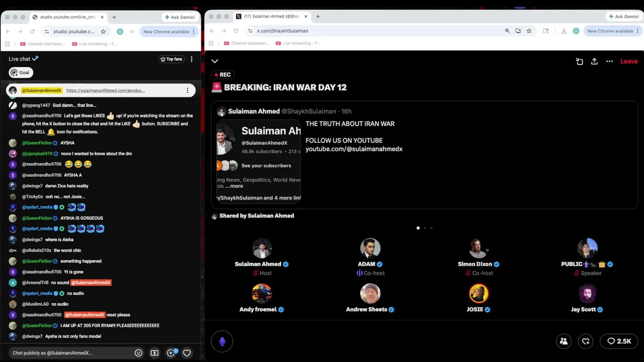This screenshot has height=362, width=644.
Task: Click the Goal button in live chat
Action: 21,72
